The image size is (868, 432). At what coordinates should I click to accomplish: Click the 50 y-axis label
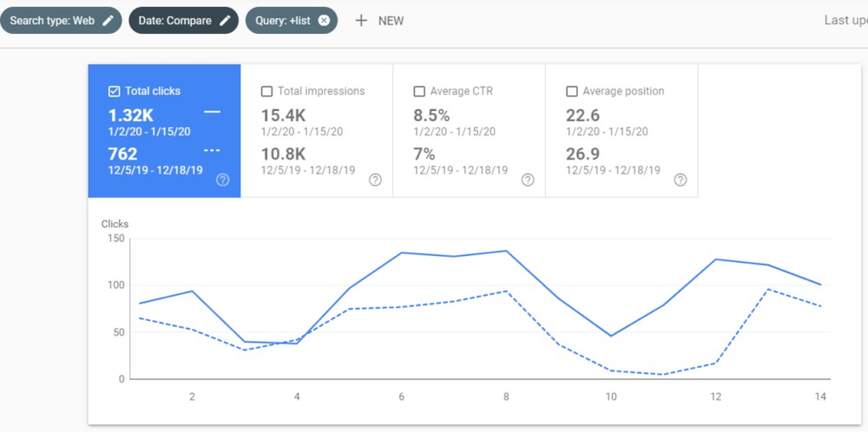(x=119, y=332)
